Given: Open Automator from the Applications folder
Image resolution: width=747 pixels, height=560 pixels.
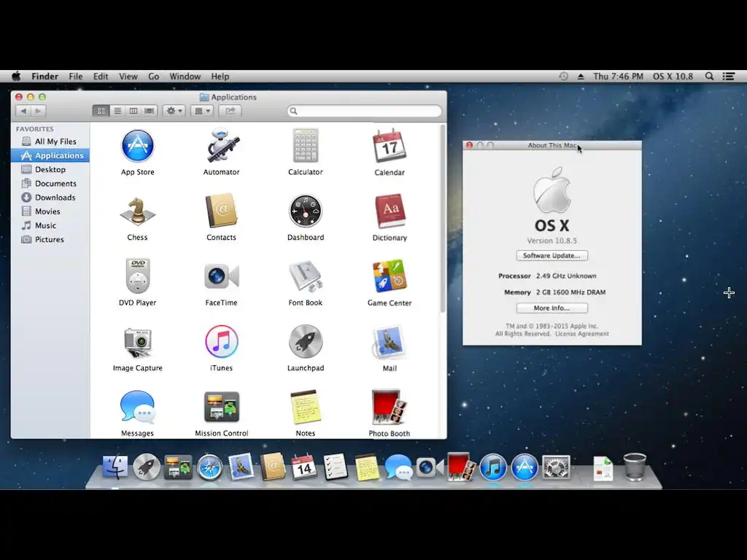Looking at the screenshot, I should [x=222, y=146].
